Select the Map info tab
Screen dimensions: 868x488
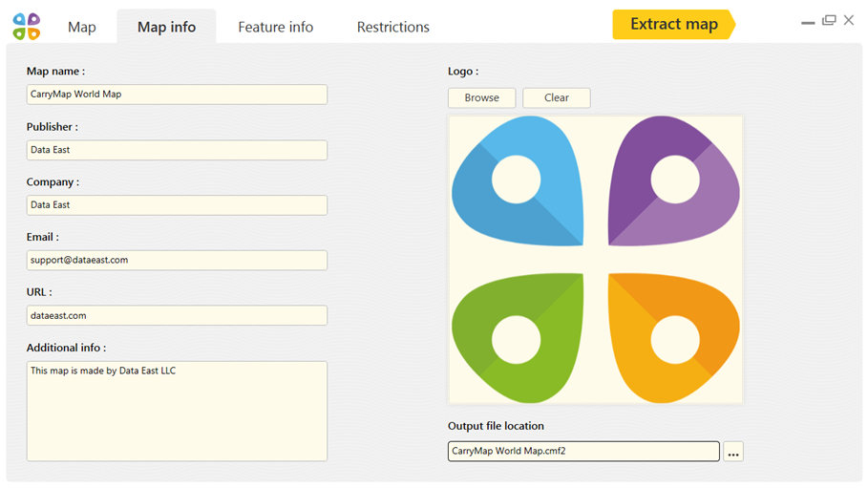(166, 27)
